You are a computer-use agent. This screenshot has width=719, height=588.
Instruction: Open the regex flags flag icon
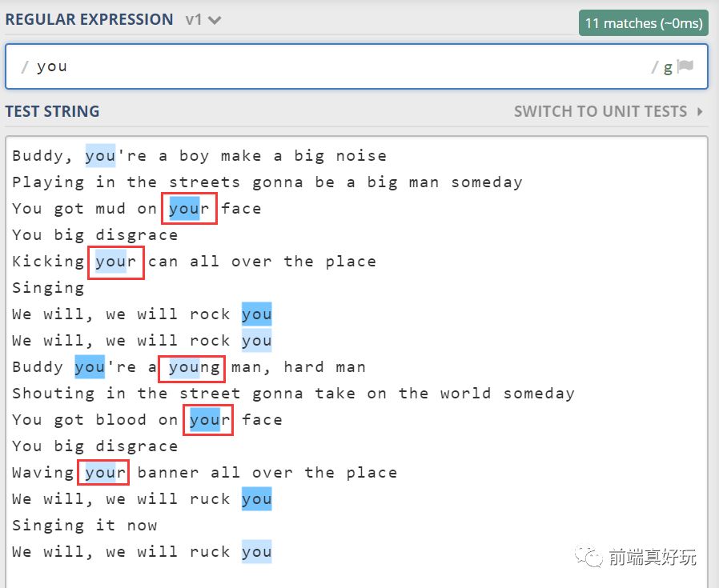(x=685, y=66)
